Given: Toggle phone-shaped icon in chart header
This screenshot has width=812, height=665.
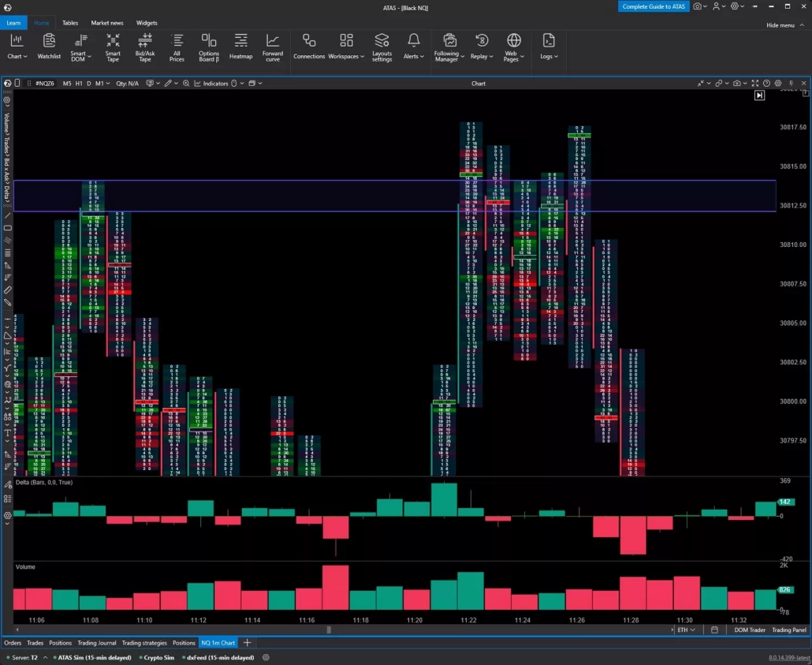Looking at the screenshot, I should click(17, 83).
